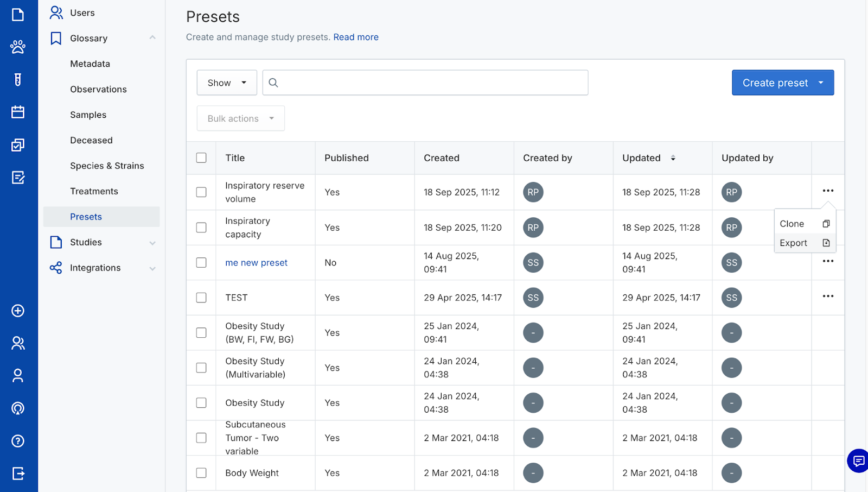Click into the presets search field
868x492 pixels.
tap(431, 83)
